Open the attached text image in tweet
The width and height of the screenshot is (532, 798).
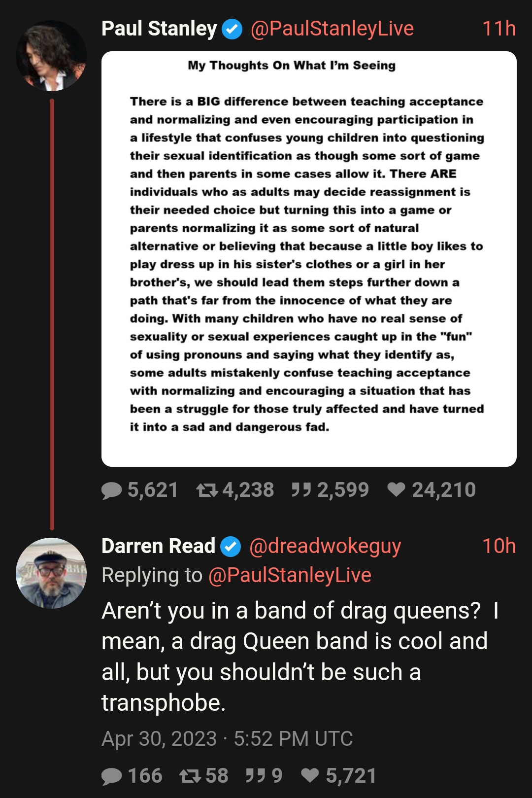[x=309, y=259]
